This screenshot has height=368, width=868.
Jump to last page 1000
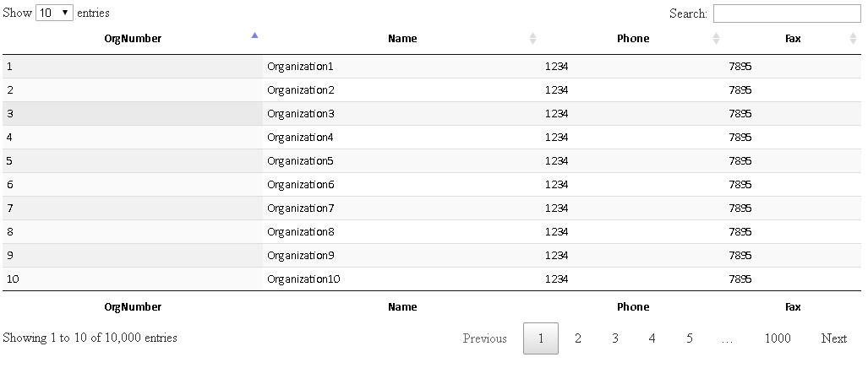point(778,338)
